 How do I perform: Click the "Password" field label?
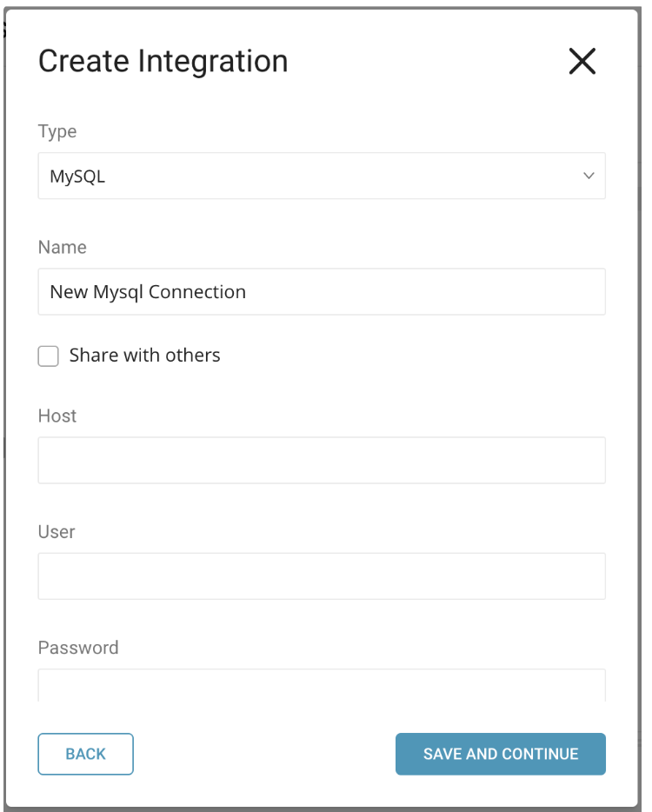(78, 648)
